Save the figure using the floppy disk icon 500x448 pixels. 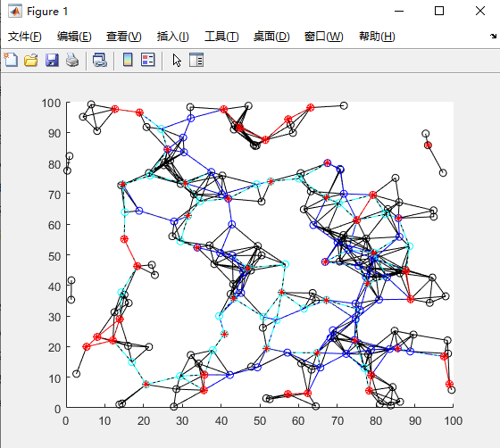pos(52,60)
